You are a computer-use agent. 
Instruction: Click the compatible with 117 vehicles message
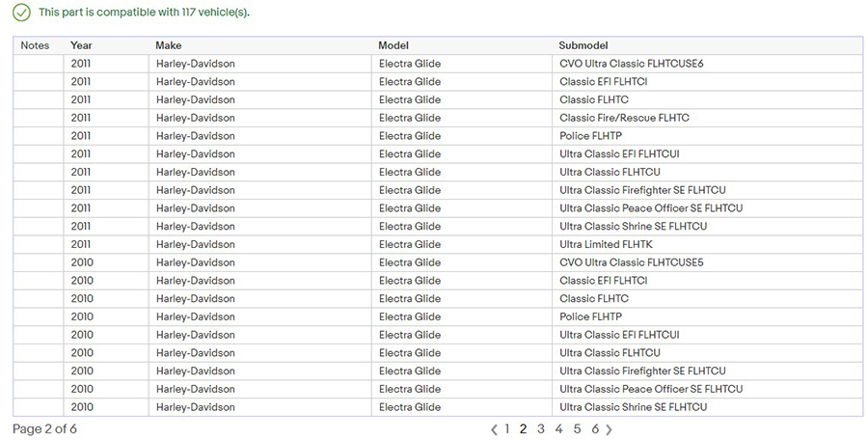point(144,13)
